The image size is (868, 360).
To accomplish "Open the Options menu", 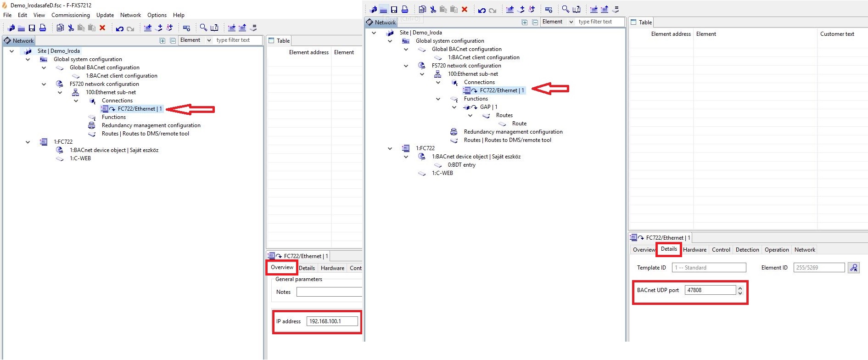I will tap(157, 15).
